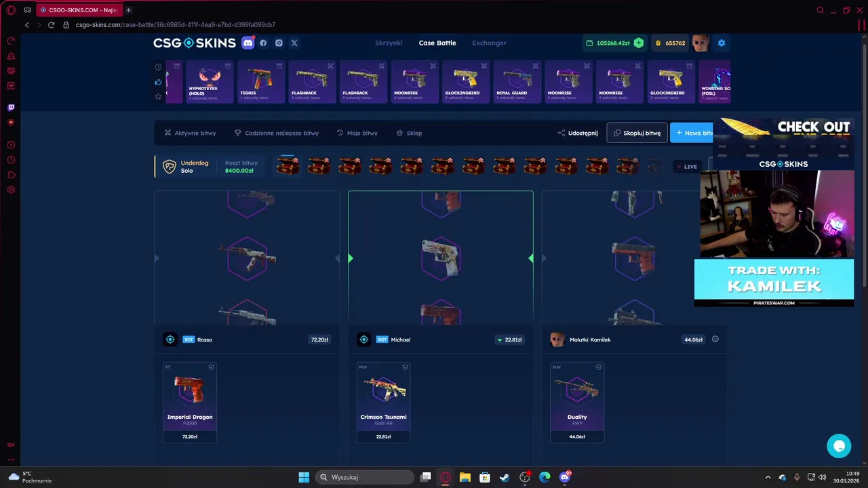Select the first case in the battle row
The width and height of the screenshot is (868, 488).
(288, 166)
